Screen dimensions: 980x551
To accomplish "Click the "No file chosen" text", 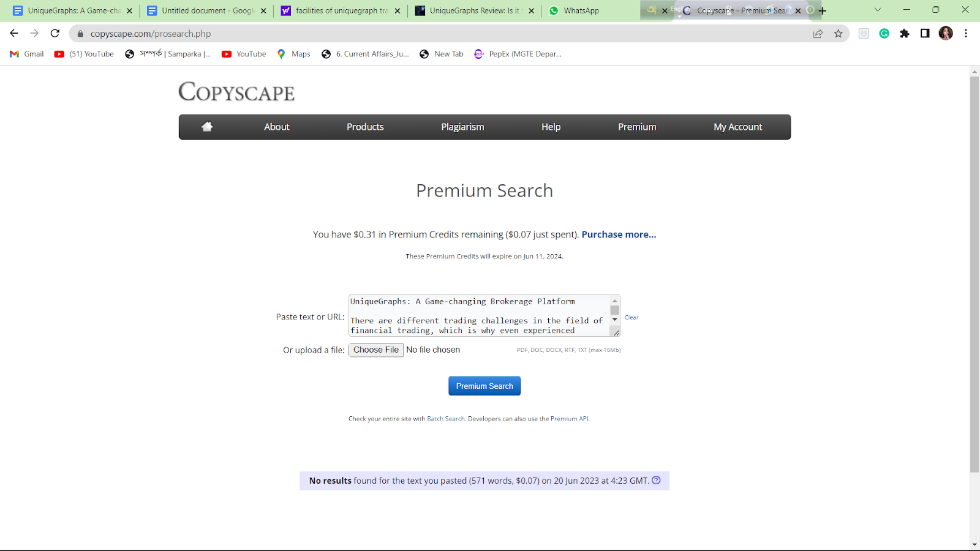I will tap(433, 350).
